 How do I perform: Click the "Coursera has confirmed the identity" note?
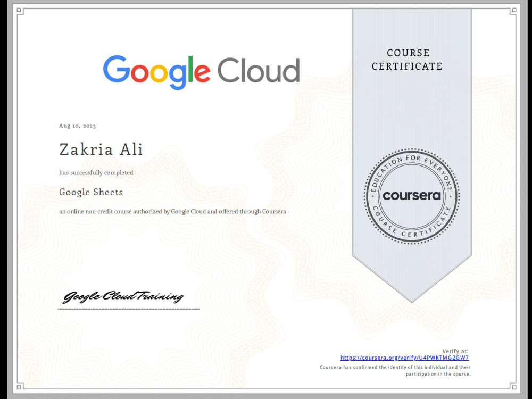pyautogui.click(x=395, y=370)
